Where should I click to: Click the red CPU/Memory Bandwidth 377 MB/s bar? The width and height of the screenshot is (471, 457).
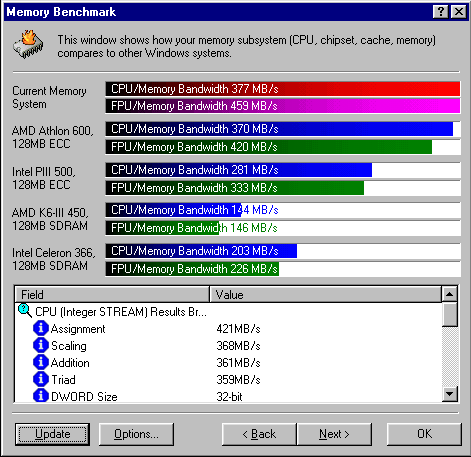tap(283, 89)
